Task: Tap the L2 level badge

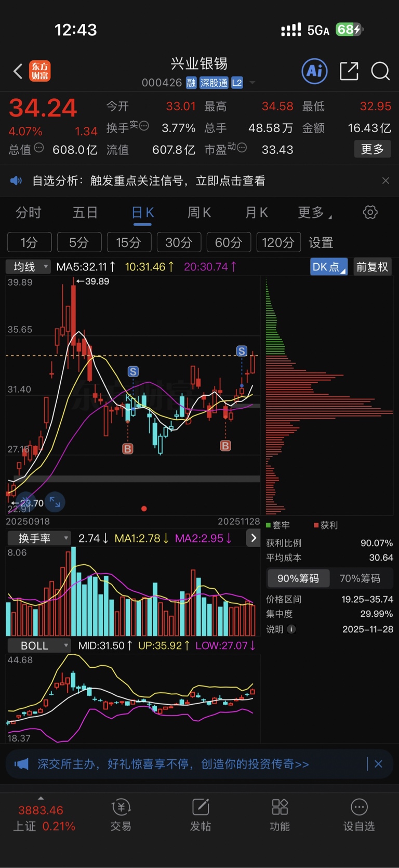Action: (237, 83)
